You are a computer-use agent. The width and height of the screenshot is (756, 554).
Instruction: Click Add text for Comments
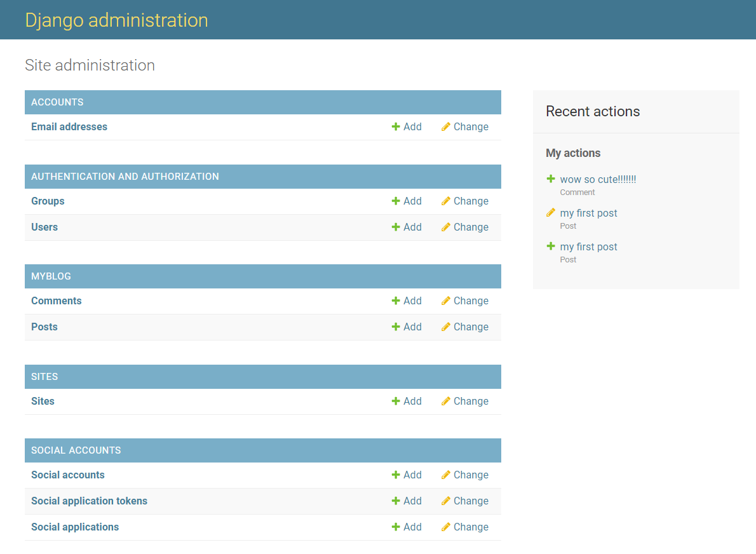(x=413, y=301)
